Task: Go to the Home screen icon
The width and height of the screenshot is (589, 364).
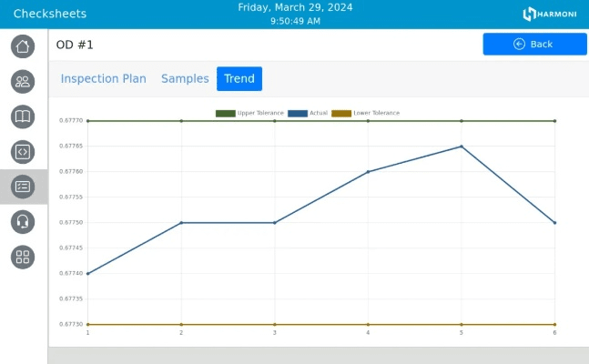Action: [x=23, y=46]
